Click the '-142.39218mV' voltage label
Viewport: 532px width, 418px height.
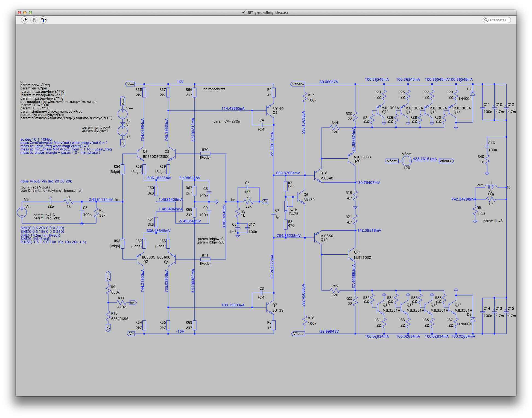tap(369, 230)
